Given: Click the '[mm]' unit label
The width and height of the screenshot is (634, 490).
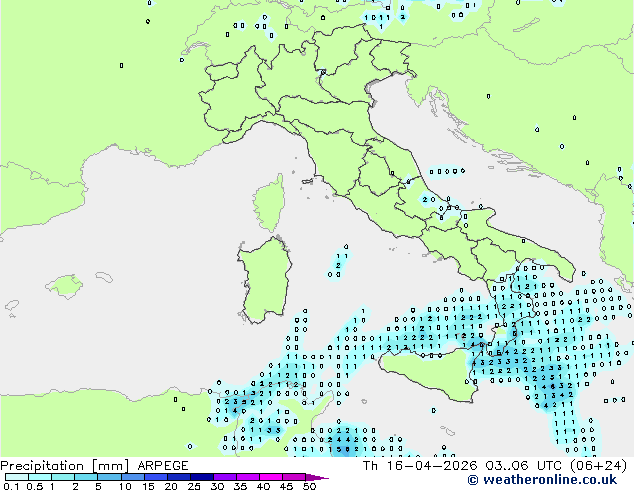Looking at the screenshot, I should tap(110, 466).
